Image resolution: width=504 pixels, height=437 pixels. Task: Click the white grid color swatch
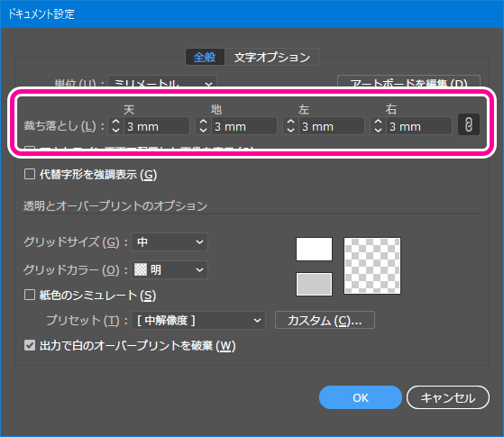coord(314,250)
